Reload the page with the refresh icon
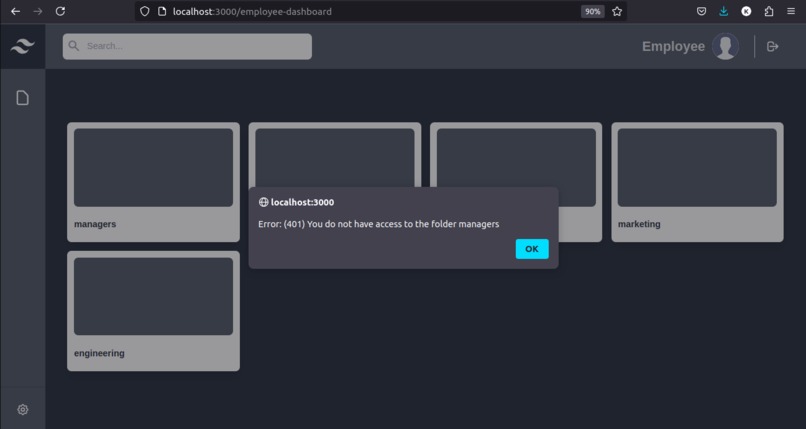806x429 pixels. [60, 11]
